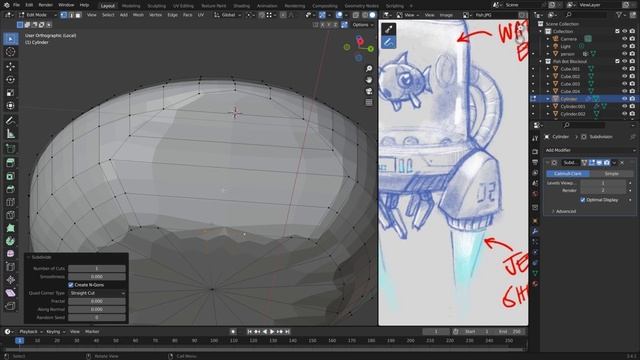Open the viewport Options dropdown
The image size is (640, 360).
[x=362, y=25]
